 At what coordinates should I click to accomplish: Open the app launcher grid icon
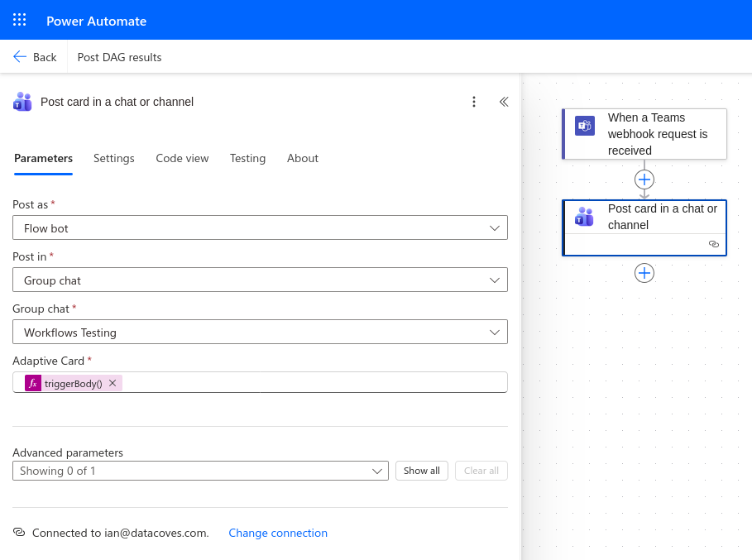(x=19, y=20)
